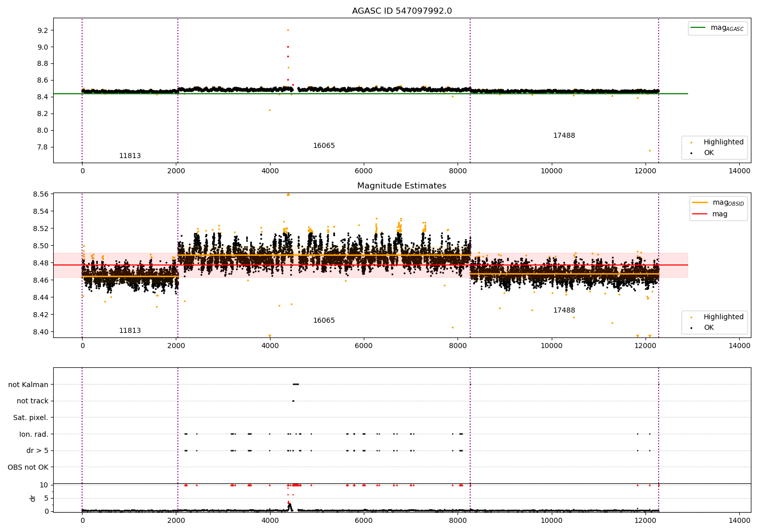The height and width of the screenshot is (532, 760).
Task: Click dr axis tick 10 on bottom plot
Action: pos(44,485)
